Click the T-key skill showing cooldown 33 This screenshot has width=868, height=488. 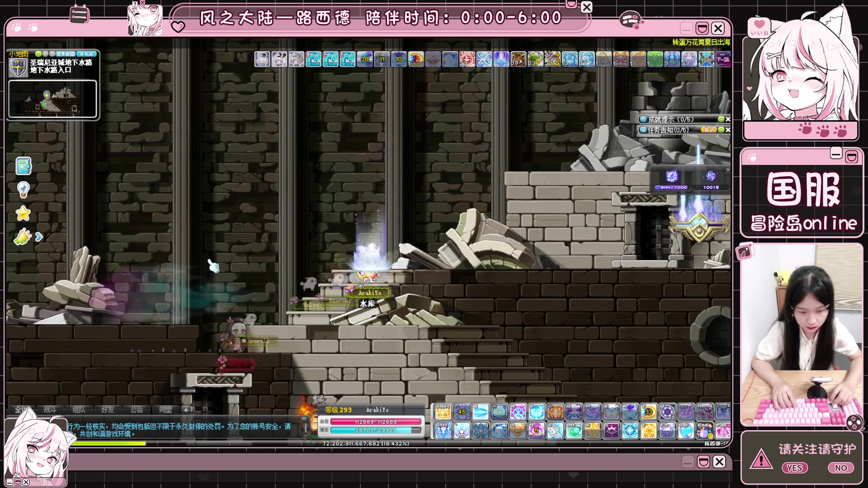click(x=649, y=412)
